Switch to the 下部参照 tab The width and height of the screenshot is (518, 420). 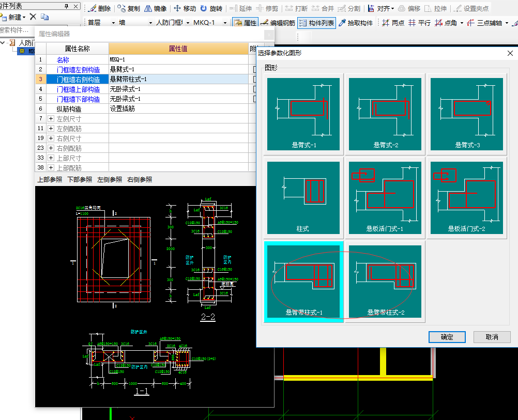point(80,180)
